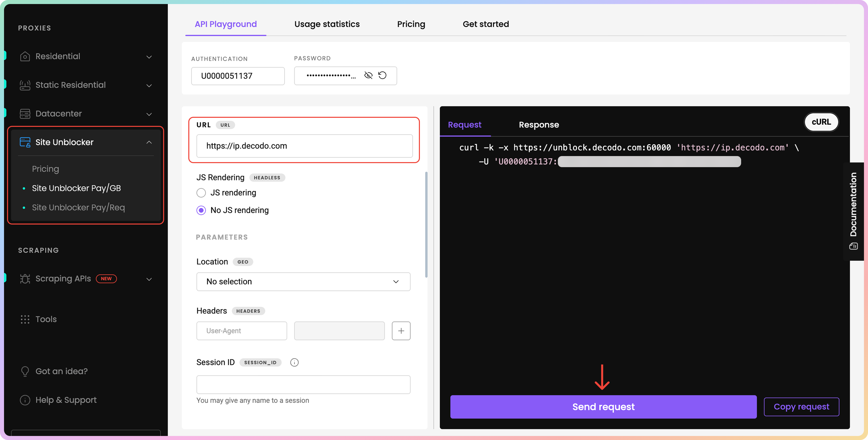
Task: Open Tools grid icon in sidebar
Action: coord(25,319)
